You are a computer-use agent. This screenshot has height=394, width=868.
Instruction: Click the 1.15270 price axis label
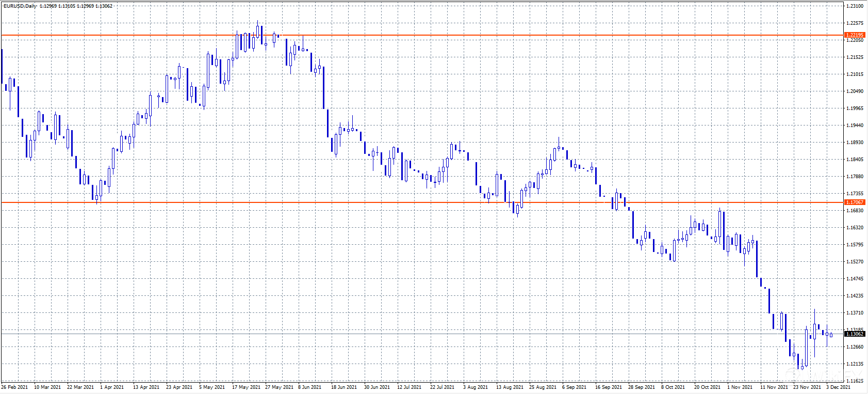coord(855,262)
